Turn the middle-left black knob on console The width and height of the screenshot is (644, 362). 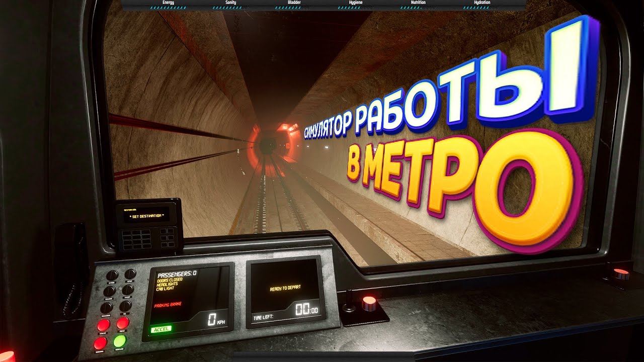109,291
